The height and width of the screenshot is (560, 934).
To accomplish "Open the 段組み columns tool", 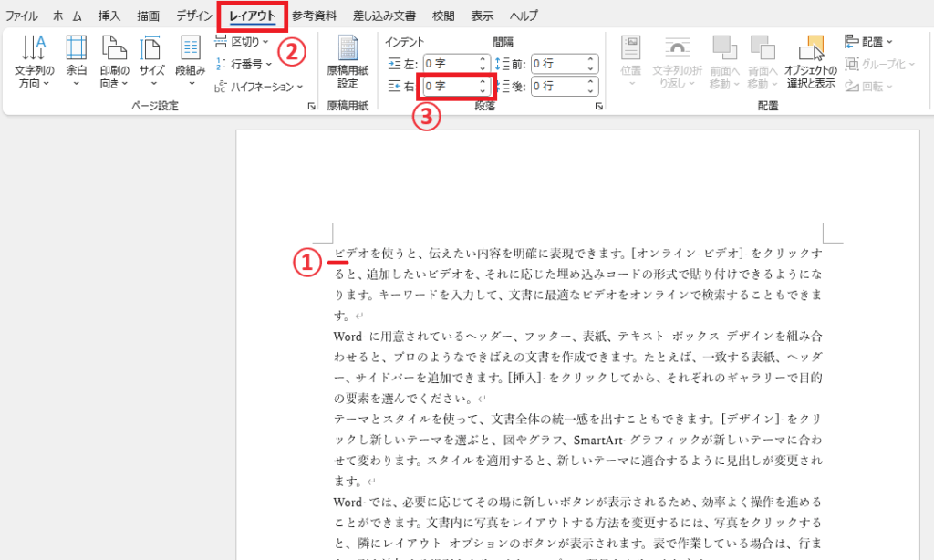I will coord(190,62).
